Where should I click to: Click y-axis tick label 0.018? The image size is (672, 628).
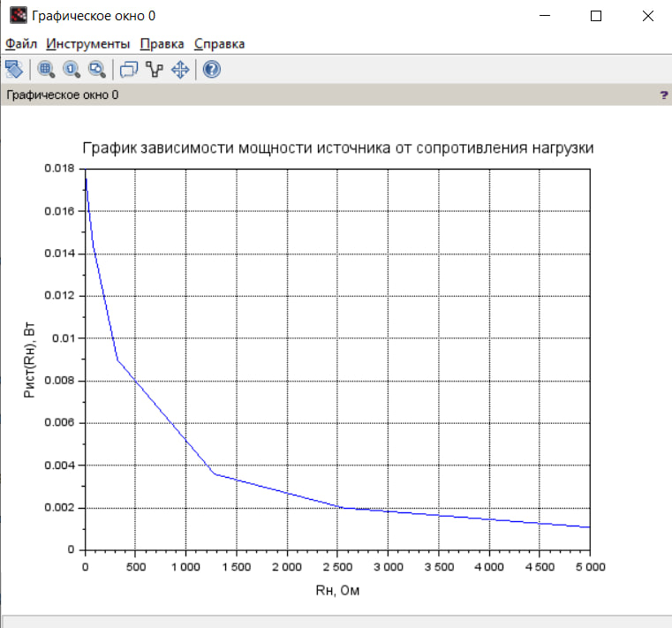pyautogui.click(x=59, y=168)
